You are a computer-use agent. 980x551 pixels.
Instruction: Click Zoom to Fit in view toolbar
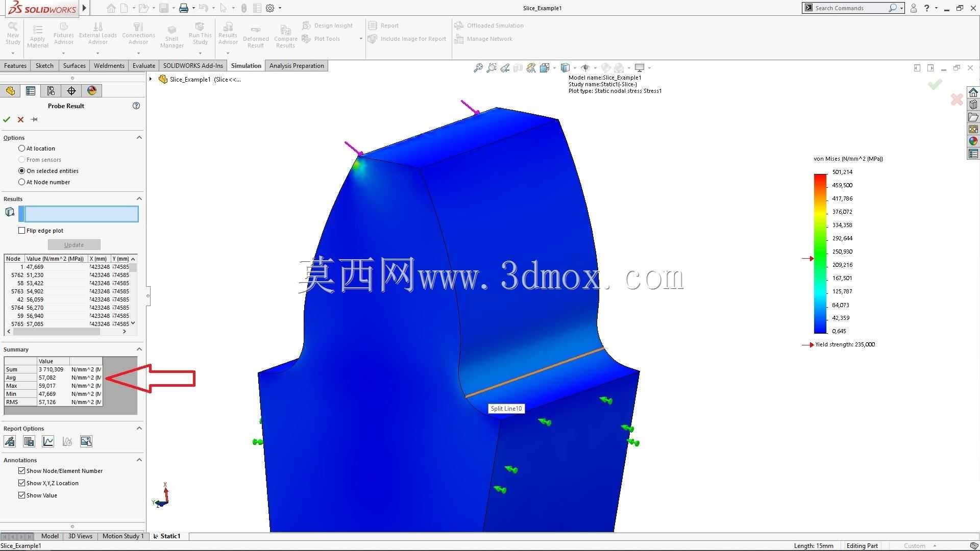(478, 68)
